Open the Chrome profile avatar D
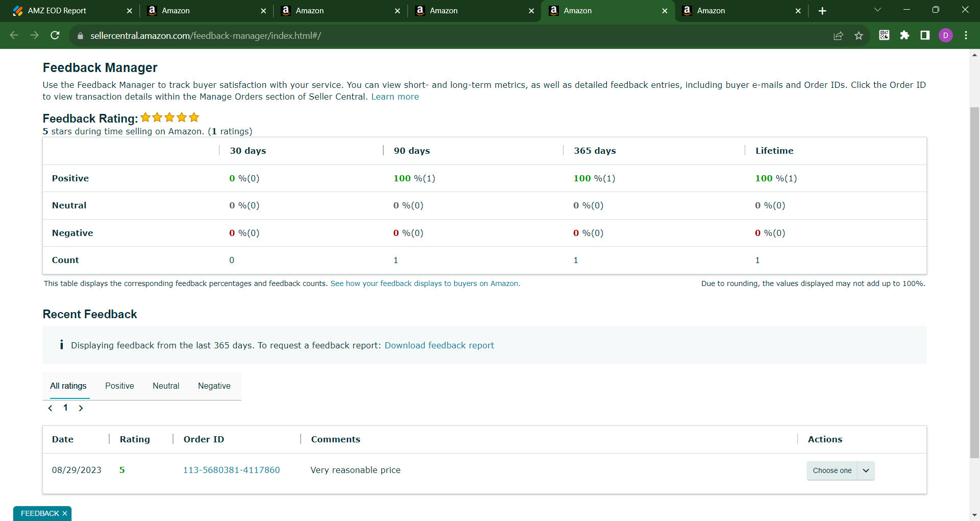 click(x=946, y=35)
